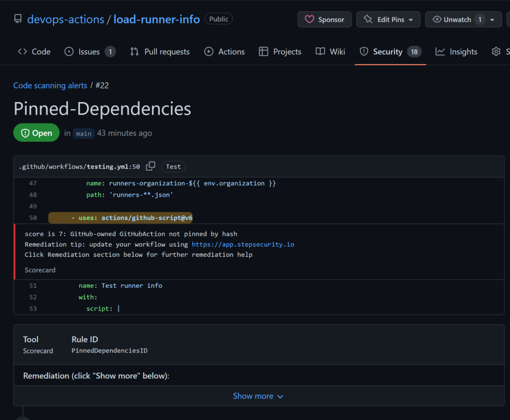Click the Security count badge 18

(x=414, y=52)
